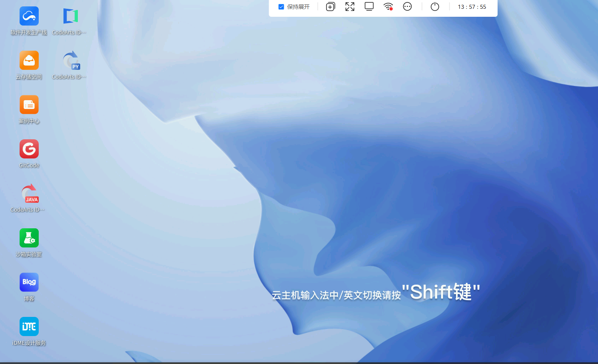Image resolution: width=598 pixels, height=364 pixels.
Task: Click the monitor display icon in toolbar
Action: (x=369, y=6)
